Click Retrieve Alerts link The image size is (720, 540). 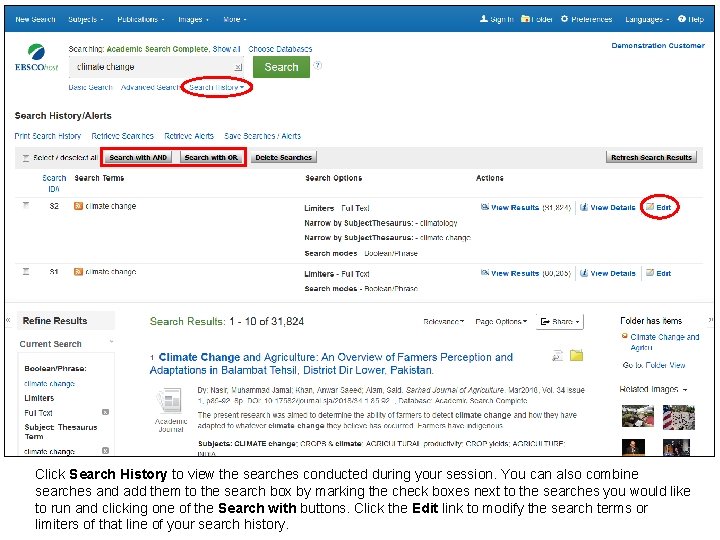[x=189, y=136]
